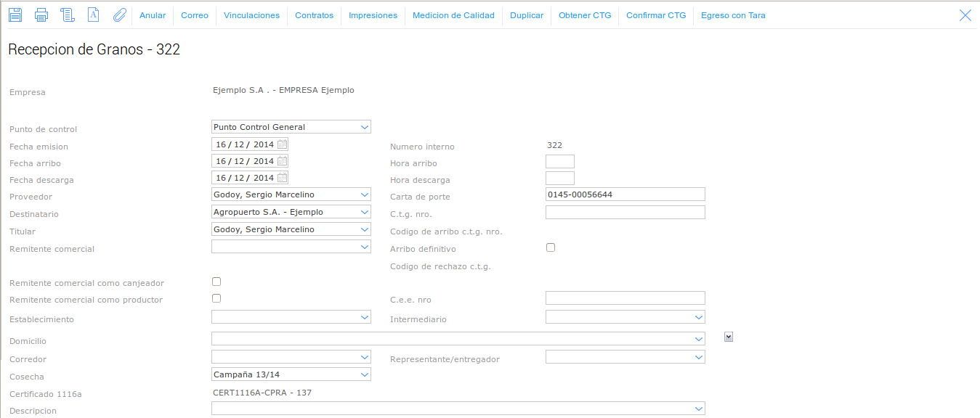980x418 pixels.
Task: Open the Proveedor dropdown list
Action: 364,194
